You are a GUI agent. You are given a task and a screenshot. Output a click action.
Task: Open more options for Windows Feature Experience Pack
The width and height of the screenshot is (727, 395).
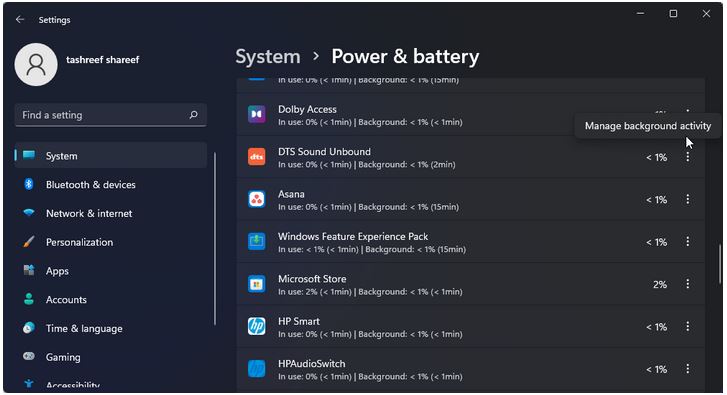688,242
